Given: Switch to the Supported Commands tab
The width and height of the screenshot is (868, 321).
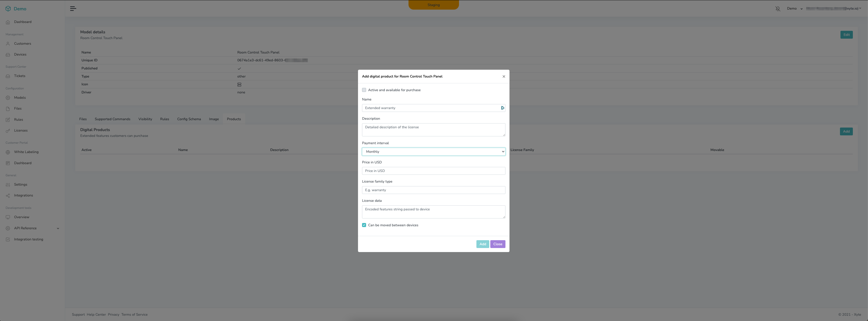Looking at the screenshot, I should [112, 119].
